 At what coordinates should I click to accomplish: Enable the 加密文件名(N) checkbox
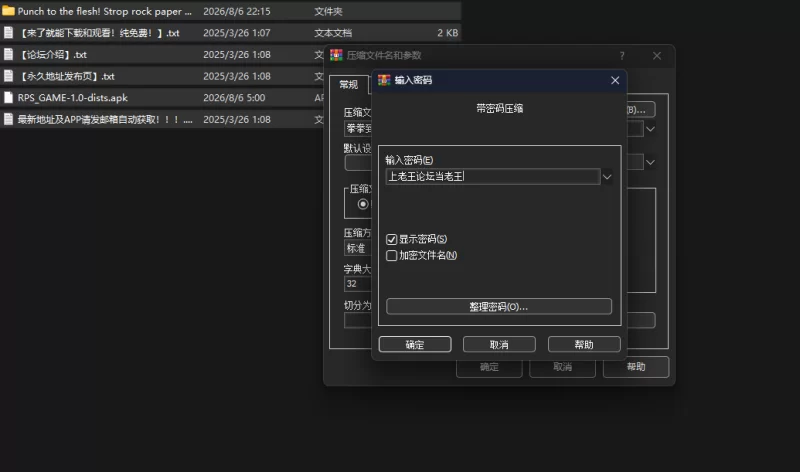click(x=391, y=256)
